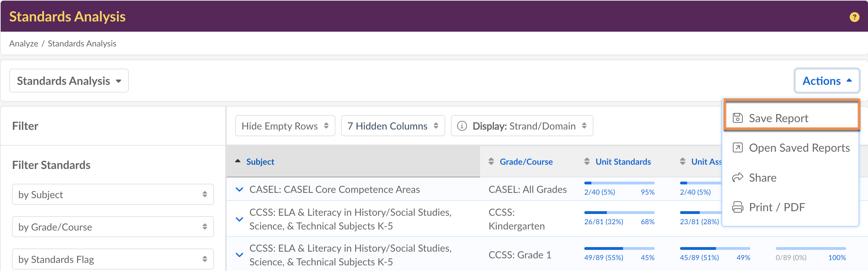
Task: Click the info icon beside Display
Action: click(462, 126)
